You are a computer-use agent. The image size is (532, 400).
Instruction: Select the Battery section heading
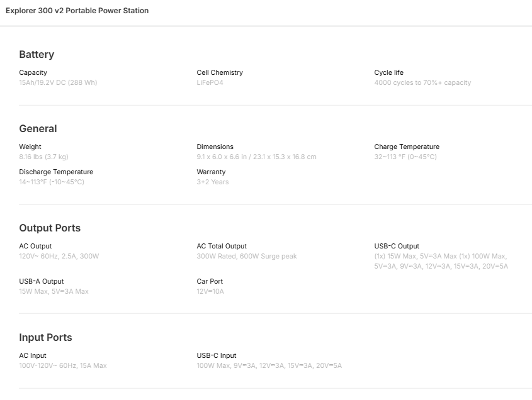point(37,55)
